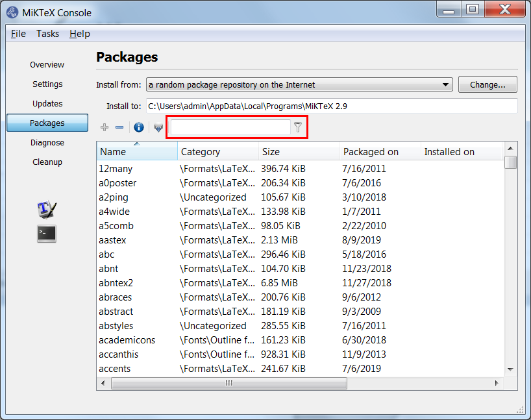The width and height of the screenshot is (531, 420).
Task: Sort by the Size column header
Action: point(299,151)
